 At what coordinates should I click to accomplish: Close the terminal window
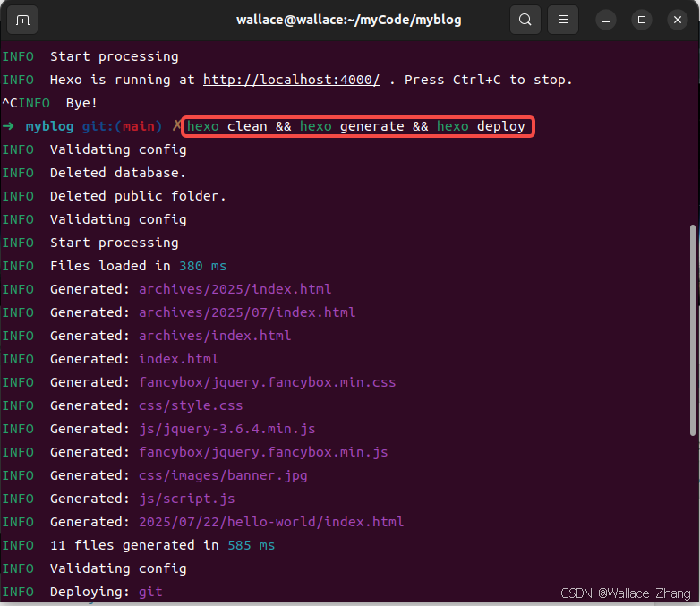coord(678,20)
